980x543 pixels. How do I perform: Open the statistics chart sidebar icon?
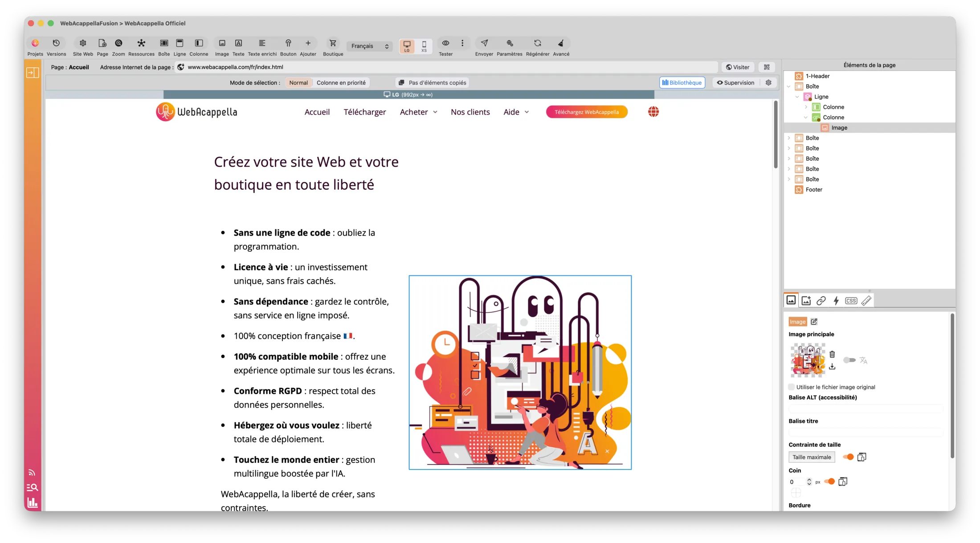[32, 503]
